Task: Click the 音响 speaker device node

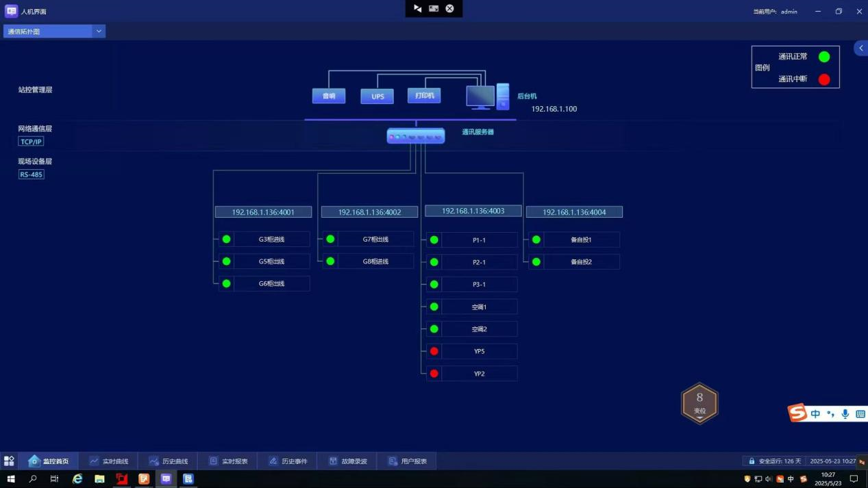Action: click(x=329, y=96)
